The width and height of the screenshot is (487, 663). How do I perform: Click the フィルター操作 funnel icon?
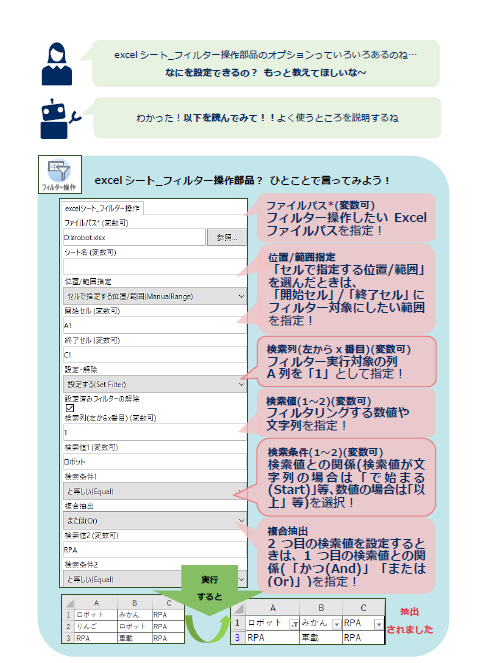pyautogui.click(x=60, y=174)
